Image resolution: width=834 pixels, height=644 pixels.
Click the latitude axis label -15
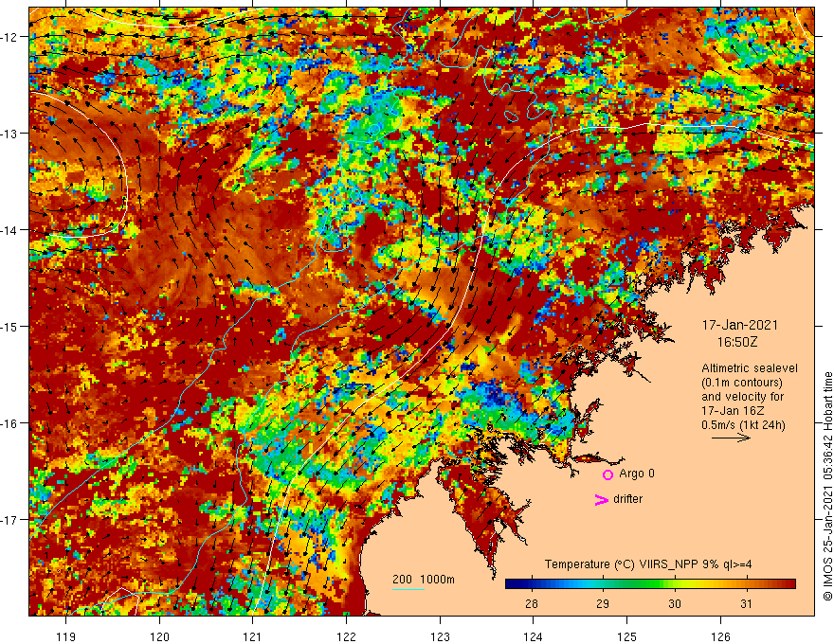pyautogui.click(x=9, y=326)
